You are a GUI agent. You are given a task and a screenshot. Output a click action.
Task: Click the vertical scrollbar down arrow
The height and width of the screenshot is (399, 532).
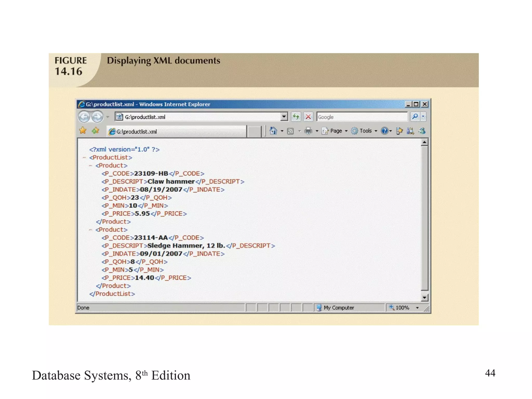424,297
